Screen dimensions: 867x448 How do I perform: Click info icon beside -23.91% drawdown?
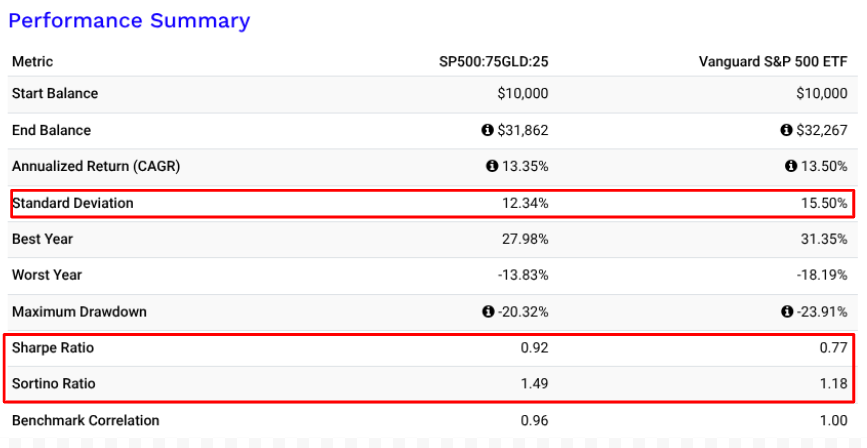(x=787, y=312)
